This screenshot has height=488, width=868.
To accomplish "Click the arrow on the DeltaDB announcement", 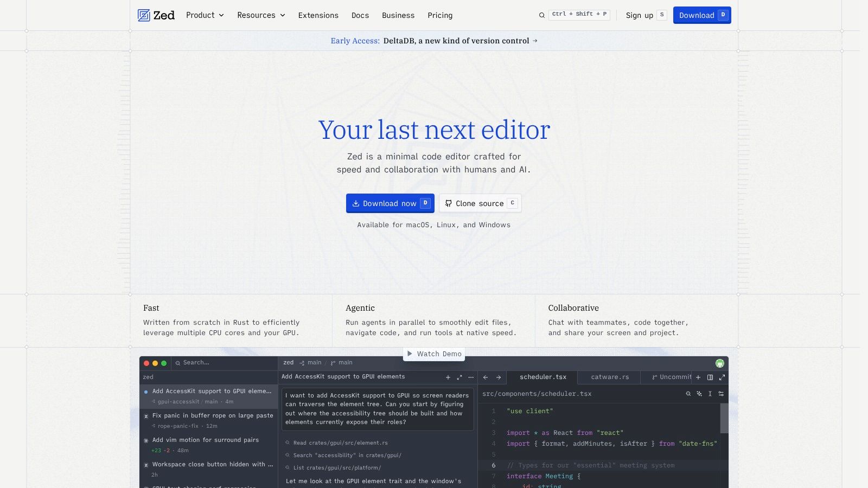I will [x=535, y=41].
